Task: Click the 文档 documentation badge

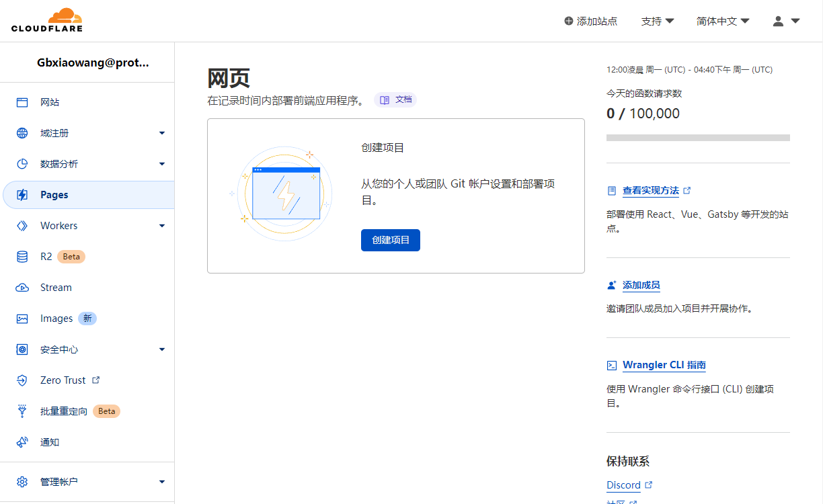Action: point(395,99)
